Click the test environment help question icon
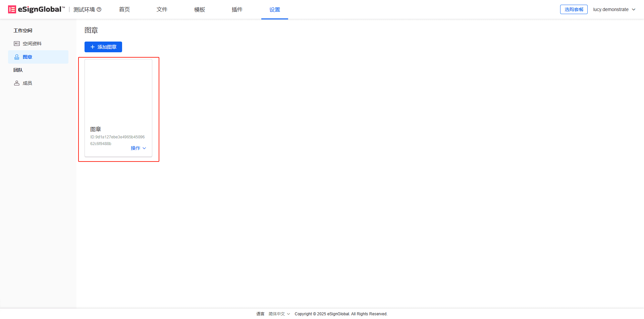The width and height of the screenshot is (644, 319). [x=99, y=9]
